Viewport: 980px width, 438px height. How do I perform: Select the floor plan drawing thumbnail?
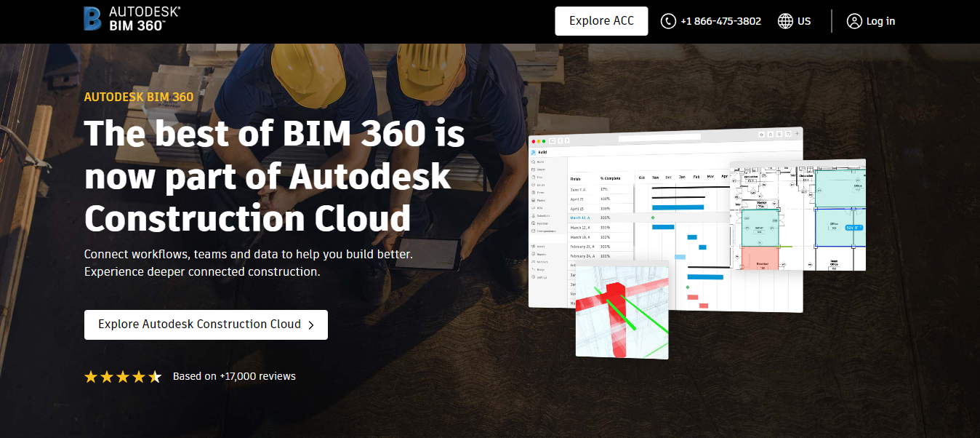[x=798, y=215]
